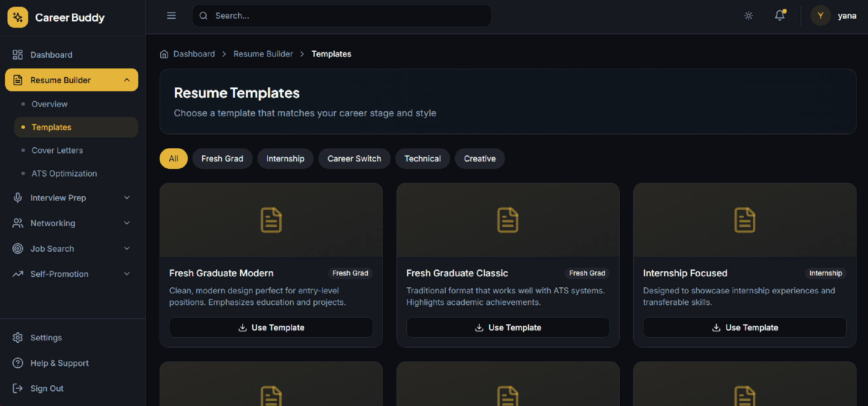Click the Sign Out arrow icon

[x=17, y=388]
